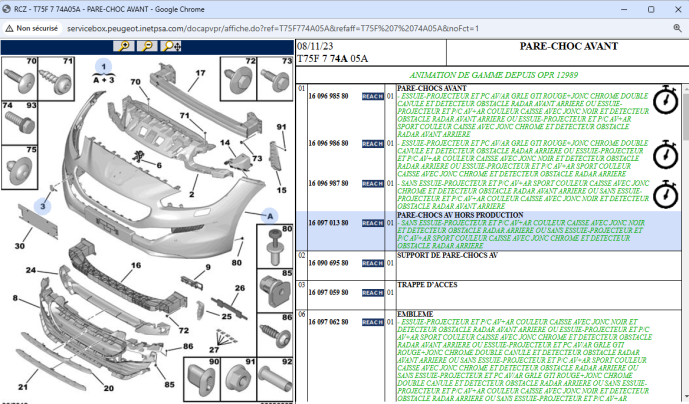Click diagram label 26 near clip strip
This screenshot has width=689, height=404.
(x=240, y=288)
